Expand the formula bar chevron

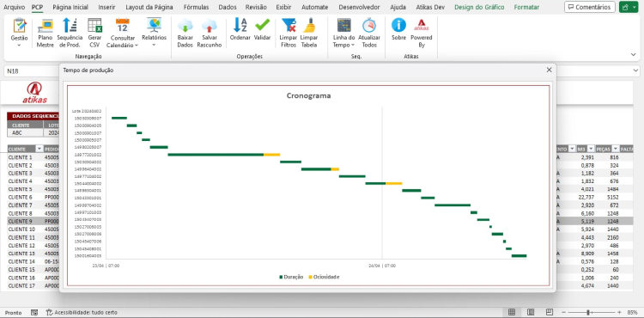(x=636, y=70)
